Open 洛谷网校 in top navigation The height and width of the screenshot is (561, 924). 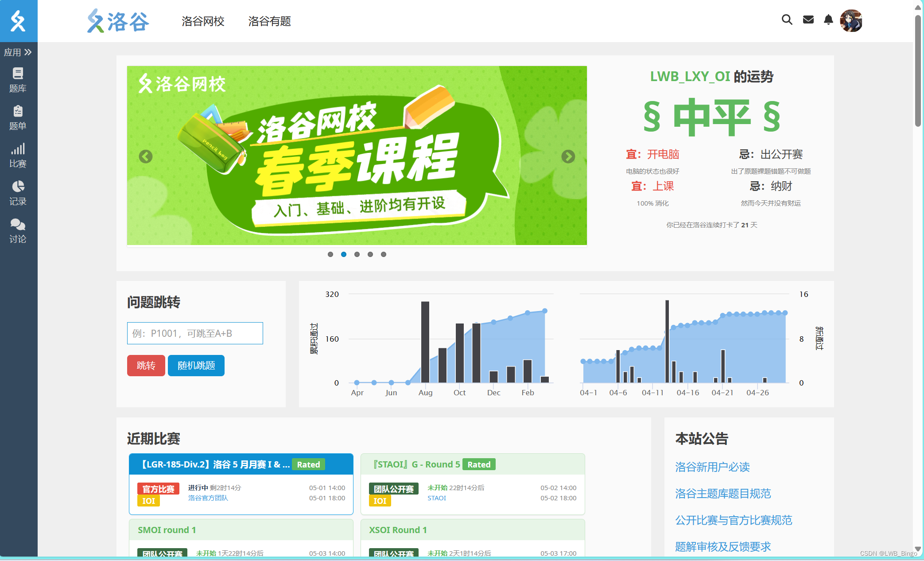[203, 21]
